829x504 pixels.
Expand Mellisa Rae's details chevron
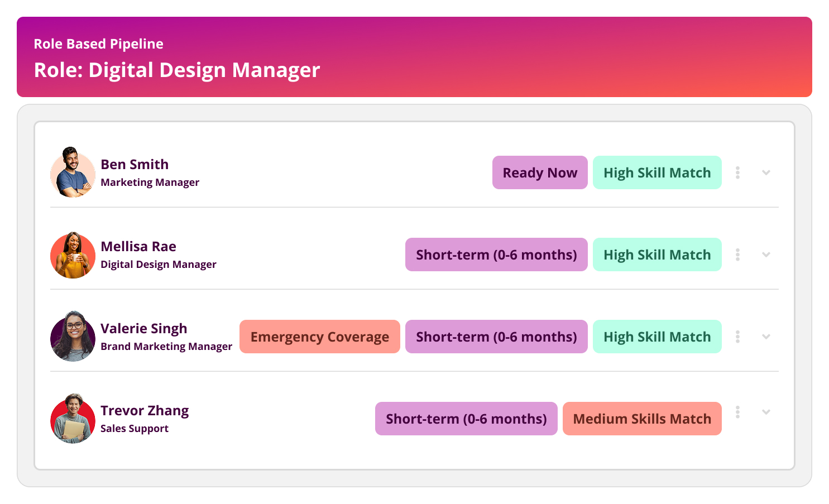[x=766, y=255]
